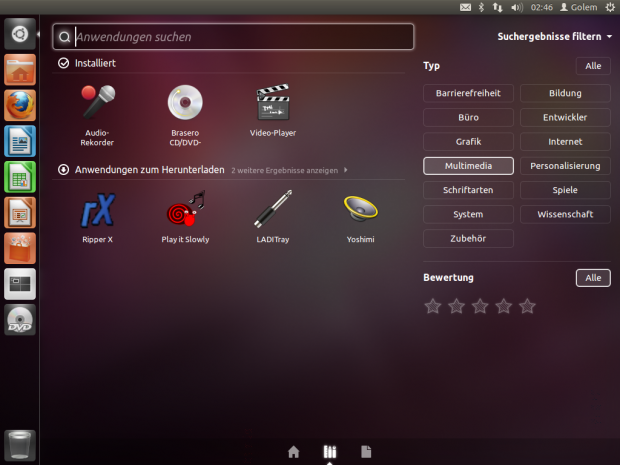Launch Brasero CD/DVD burner
Image resolution: width=620 pixels, height=465 pixels.
pyautogui.click(x=185, y=115)
